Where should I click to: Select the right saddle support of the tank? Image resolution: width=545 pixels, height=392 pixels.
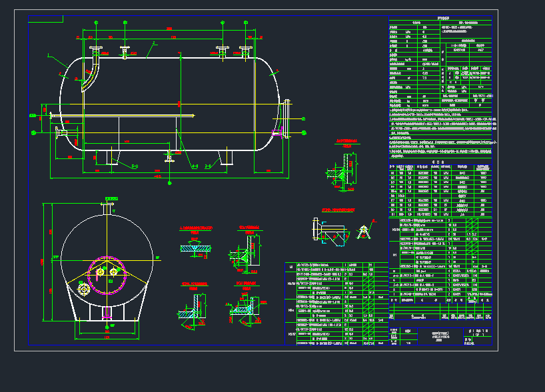tap(228, 156)
